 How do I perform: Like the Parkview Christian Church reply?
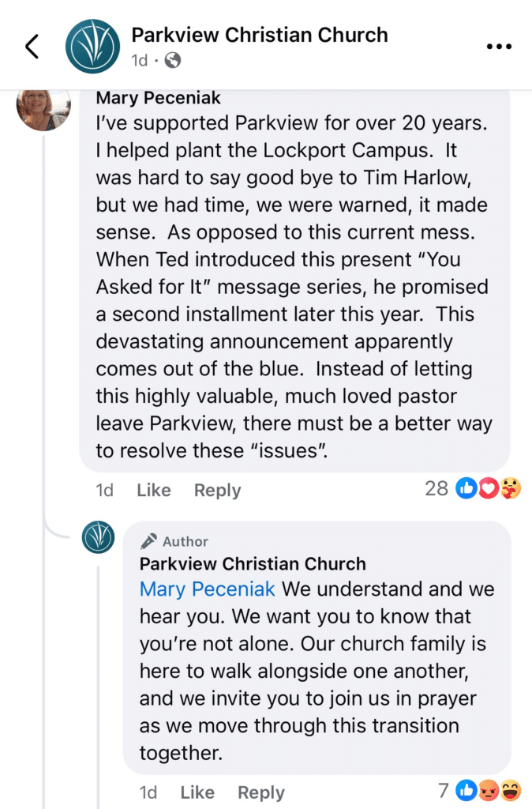tap(197, 792)
